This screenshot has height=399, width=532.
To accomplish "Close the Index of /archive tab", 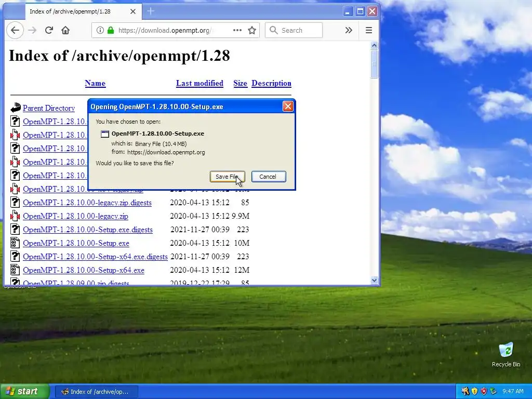I will 133,11.
